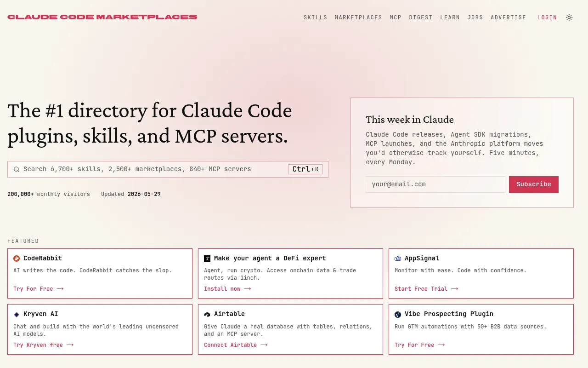588x368 pixels.
Task: Click the Install now link
Action: 227,289
